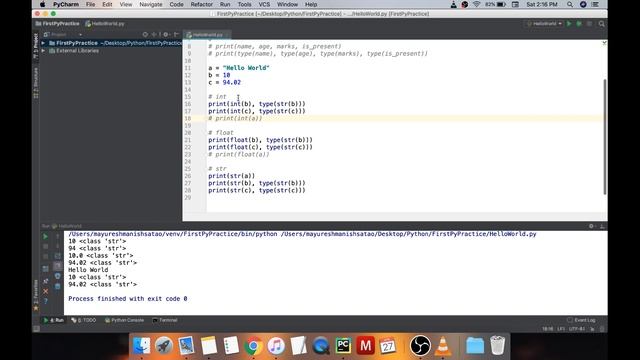The image size is (640, 360).
Task: Open the Project view selector dropdown
Action: coord(64,35)
